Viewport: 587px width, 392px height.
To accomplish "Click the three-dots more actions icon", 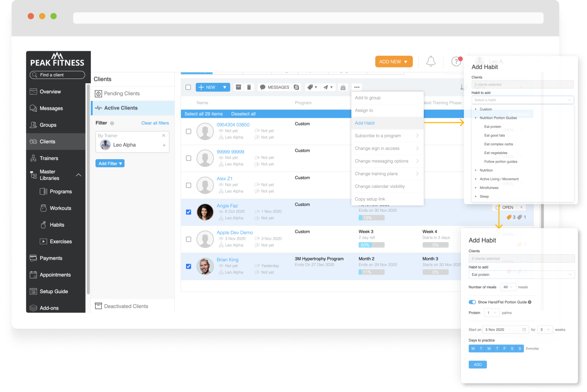I will click(x=357, y=87).
